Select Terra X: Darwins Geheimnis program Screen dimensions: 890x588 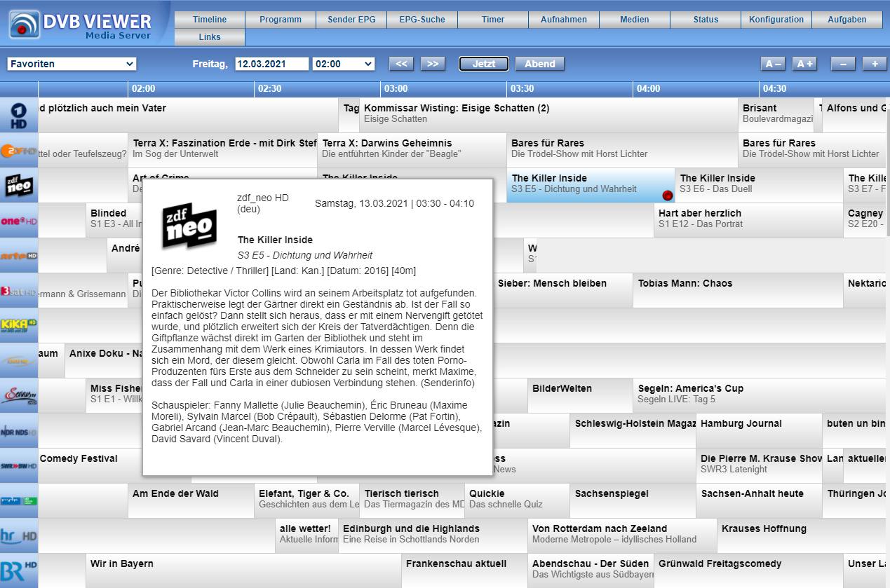(x=412, y=150)
